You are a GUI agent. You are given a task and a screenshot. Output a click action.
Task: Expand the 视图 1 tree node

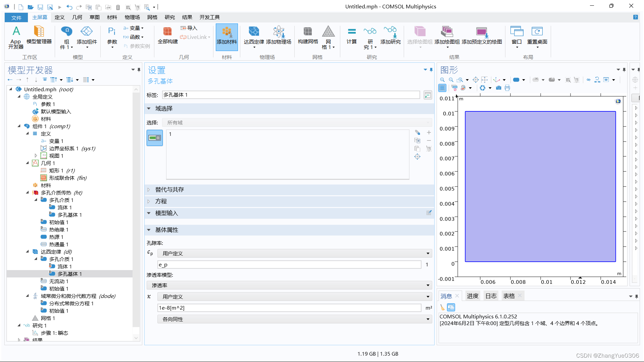point(36,156)
